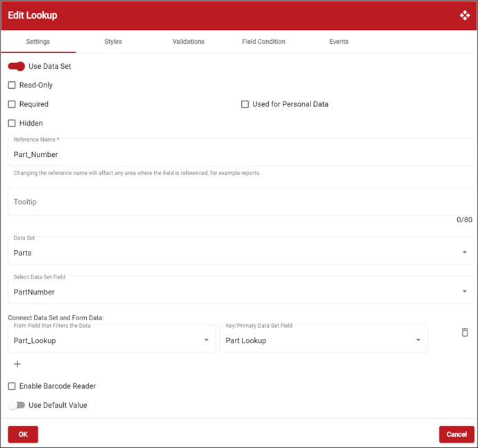Open the Data Set dropdown showing Parts
The image size is (478, 448).
point(241,251)
